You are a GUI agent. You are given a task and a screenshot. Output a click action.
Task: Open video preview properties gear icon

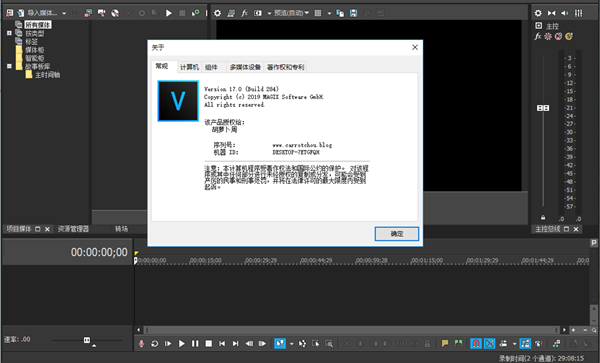(217, 13)
